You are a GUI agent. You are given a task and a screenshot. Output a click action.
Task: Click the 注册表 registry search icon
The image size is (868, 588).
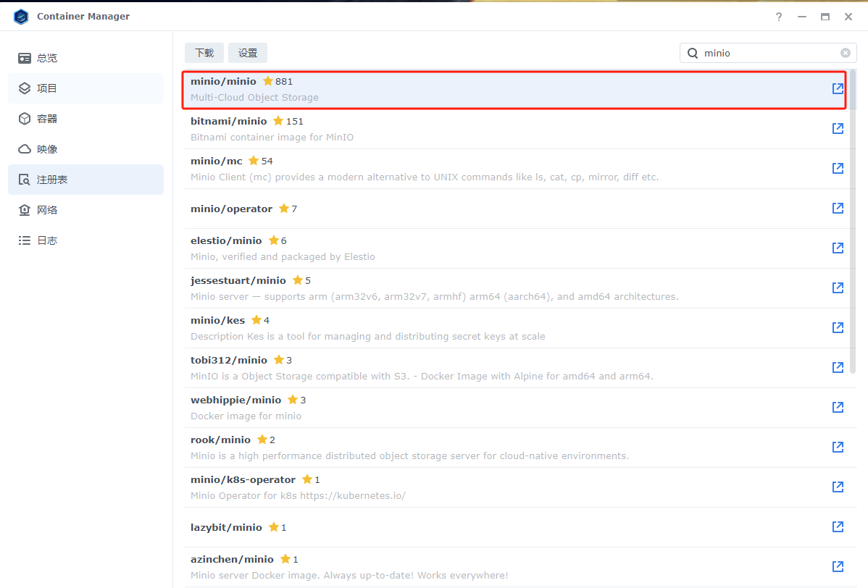tap(25, 180)
